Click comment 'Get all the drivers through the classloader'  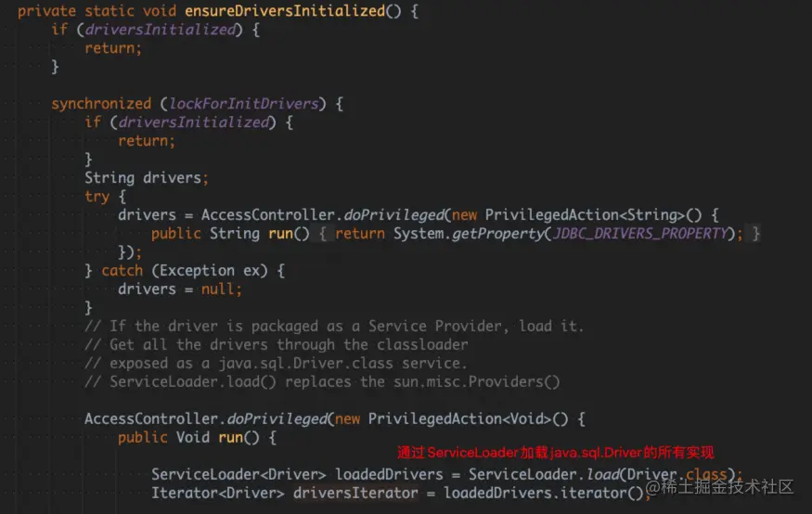click(x=276, y=345)
